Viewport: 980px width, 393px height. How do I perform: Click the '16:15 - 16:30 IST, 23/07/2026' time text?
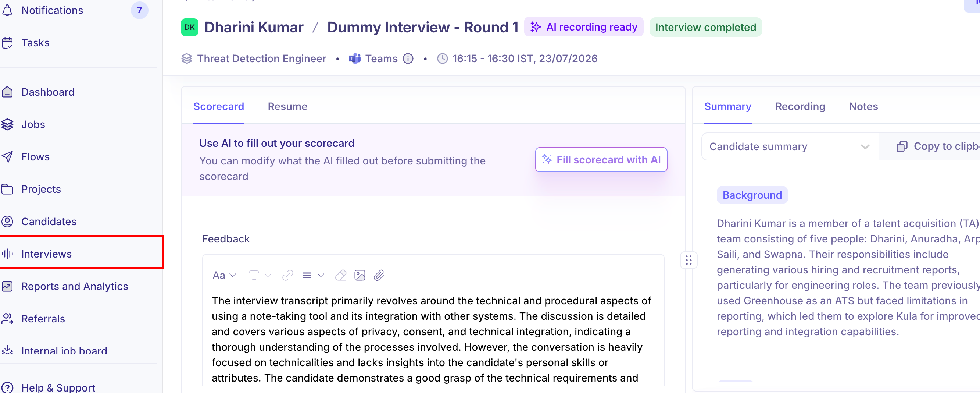coord(525,59)
